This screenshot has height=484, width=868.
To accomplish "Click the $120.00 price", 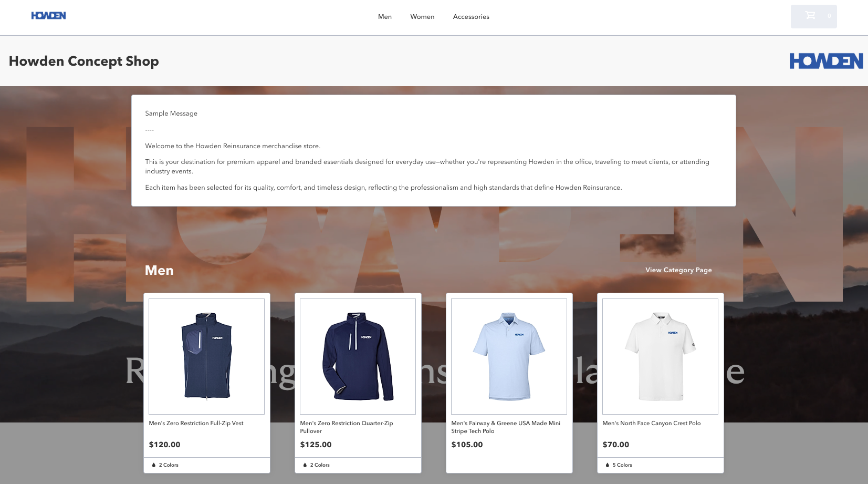I will click(165, 445).
